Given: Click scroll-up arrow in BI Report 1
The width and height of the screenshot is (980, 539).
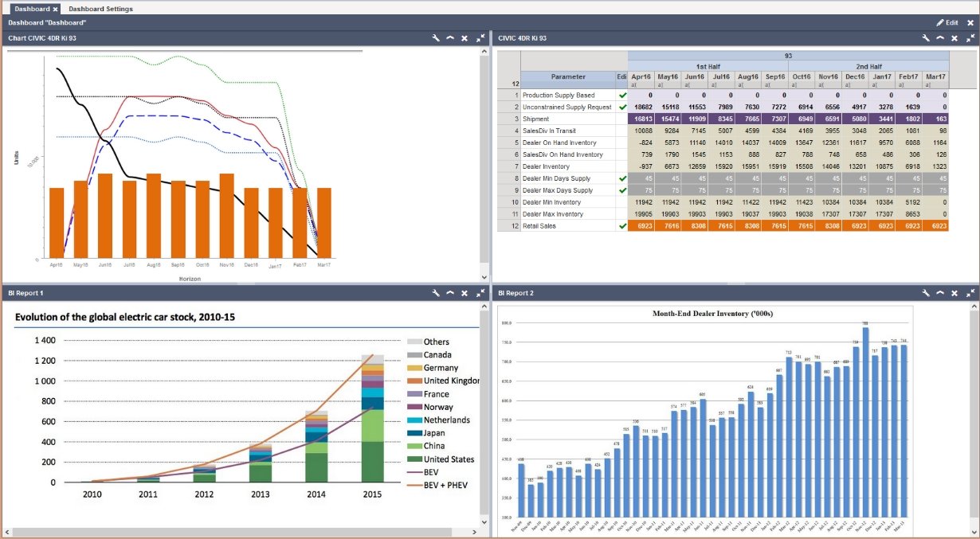Looking at the screenshot, I should pos(484,306).
